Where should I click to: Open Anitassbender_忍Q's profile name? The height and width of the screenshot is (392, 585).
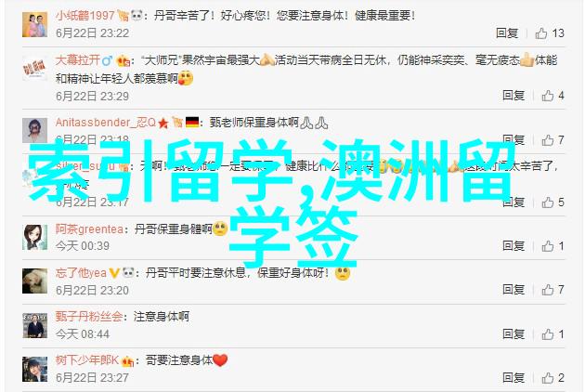click(106, 123)
